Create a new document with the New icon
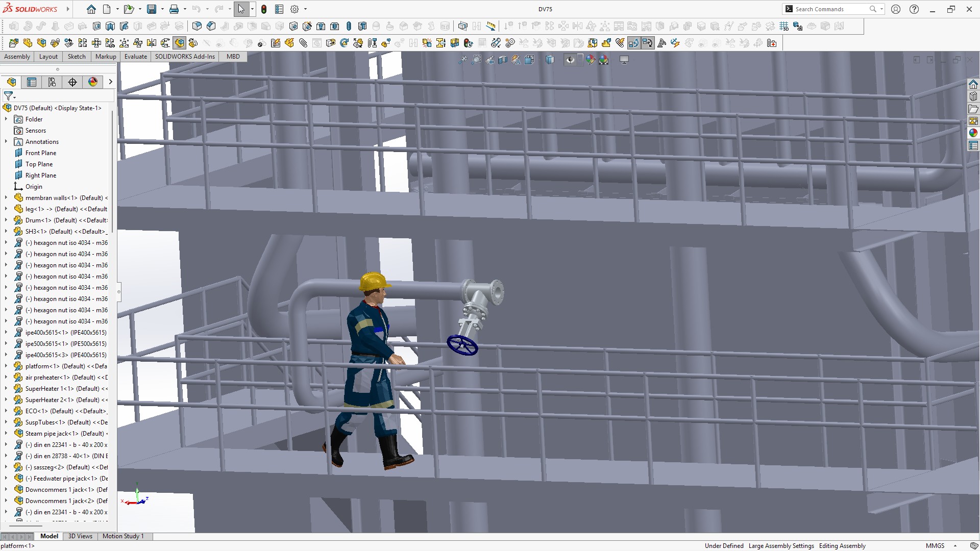980x551 pixels. pos(107,9)
